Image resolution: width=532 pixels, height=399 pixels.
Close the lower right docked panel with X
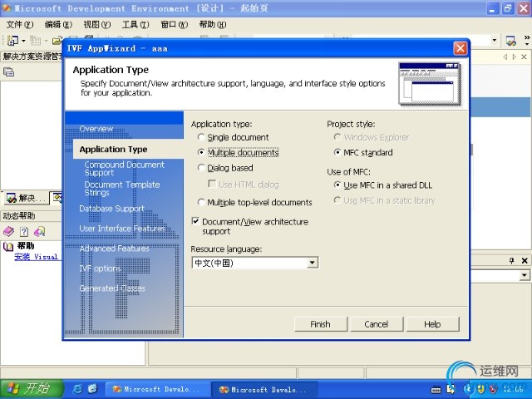pos(525,260)
